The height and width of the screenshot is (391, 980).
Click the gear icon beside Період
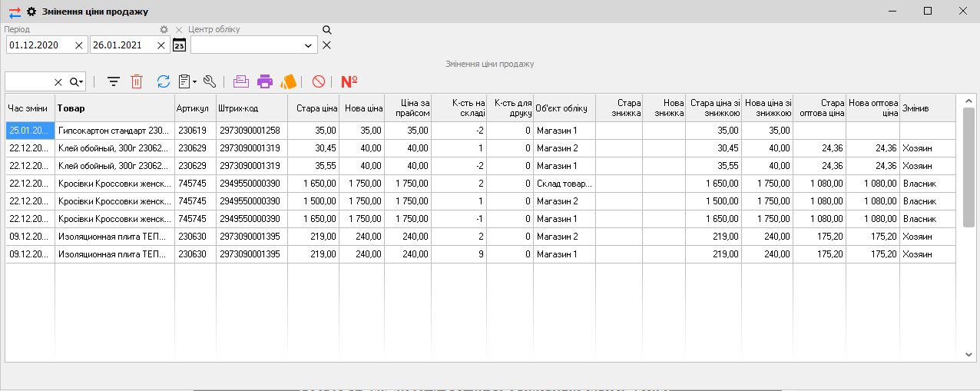[x=164, y=29]
